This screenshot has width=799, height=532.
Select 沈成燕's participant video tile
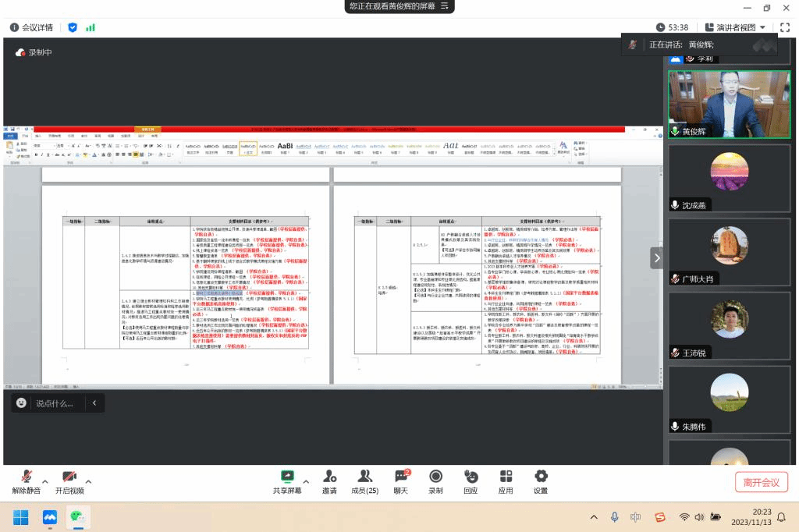[729, 179]
